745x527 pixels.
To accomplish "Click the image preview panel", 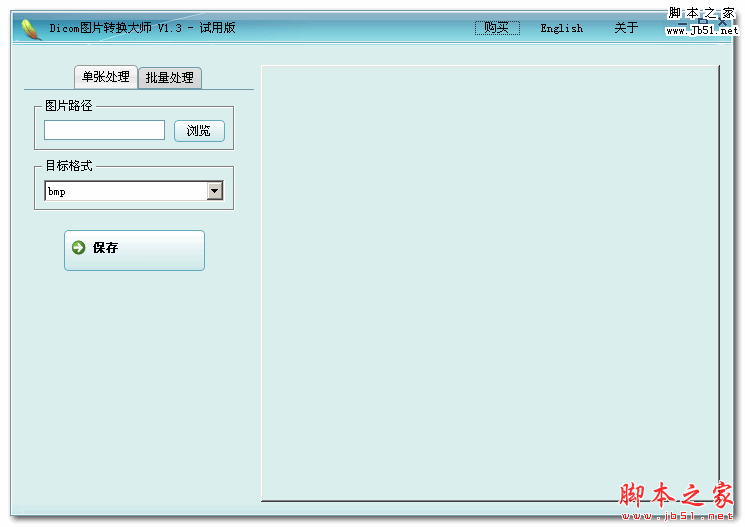I will tap(490, 283).
